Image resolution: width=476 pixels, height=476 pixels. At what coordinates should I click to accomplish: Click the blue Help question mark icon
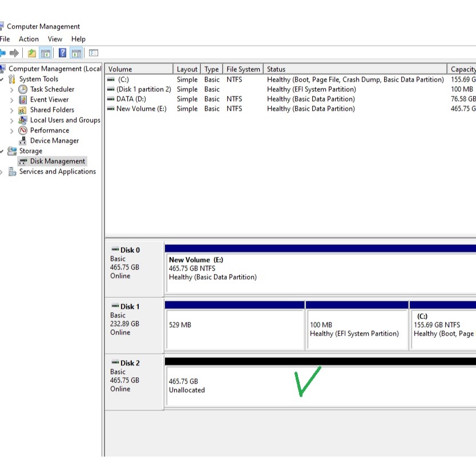(62, 53)
